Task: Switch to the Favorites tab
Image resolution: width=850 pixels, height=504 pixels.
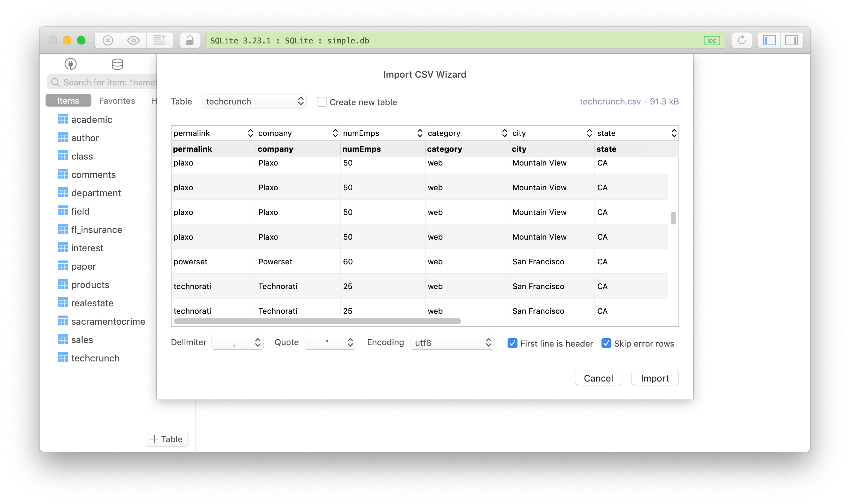Action: coord(117,100)
